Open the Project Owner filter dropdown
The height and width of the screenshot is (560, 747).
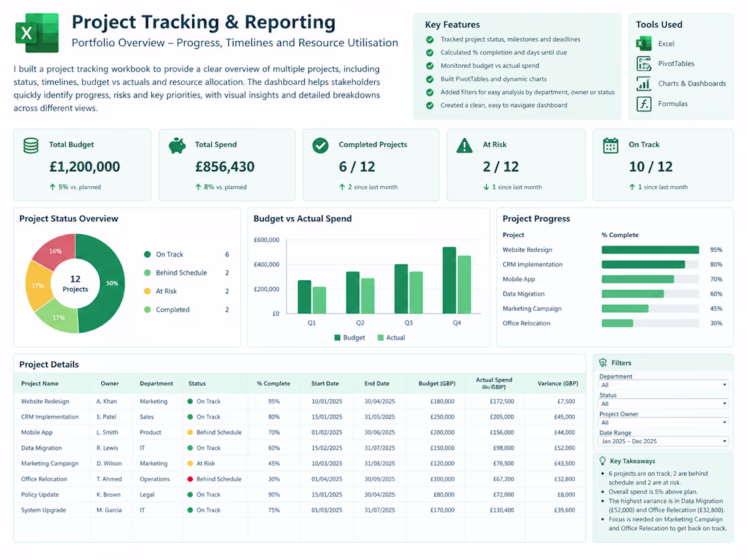coord(663,423)
